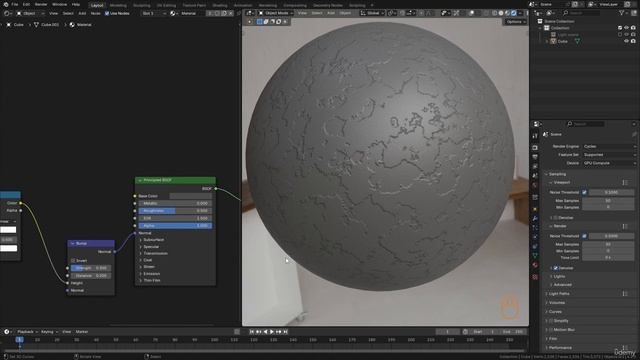Image resolution: width=640 pixels, height=360 pixels.
Task: Toggle Viewport Noise Threshold checkbox
Action: tap(584, 192)
